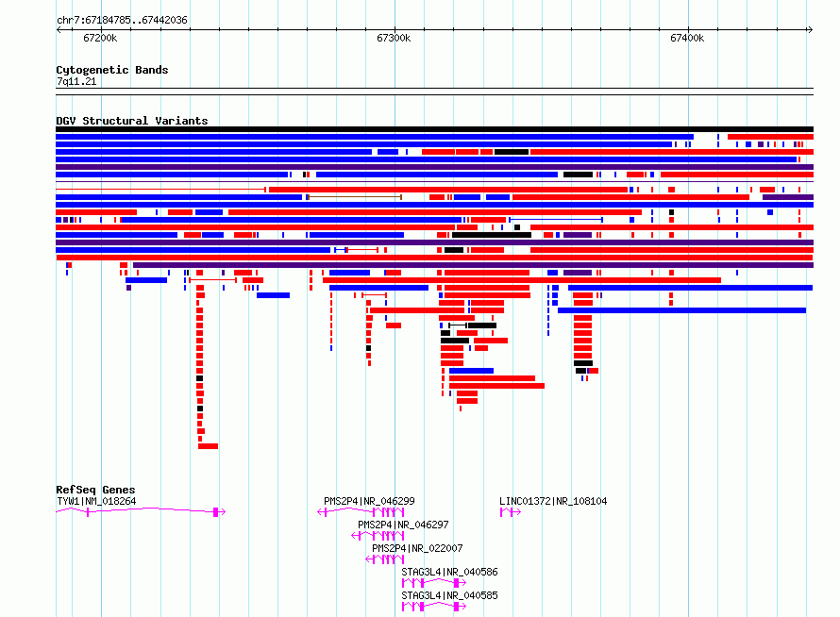Open the LINC01372|NR_108104 gene label
This screenshot has width=840, height=617.
pyautogui.click(x=553, y=501)
